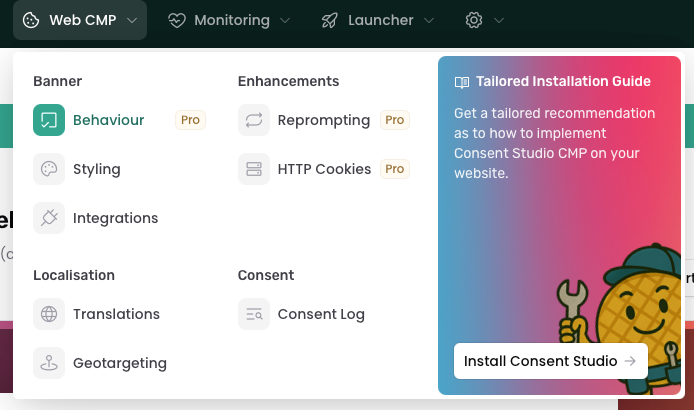
Task: Click the Banner section heading
Action: point(58,81)
